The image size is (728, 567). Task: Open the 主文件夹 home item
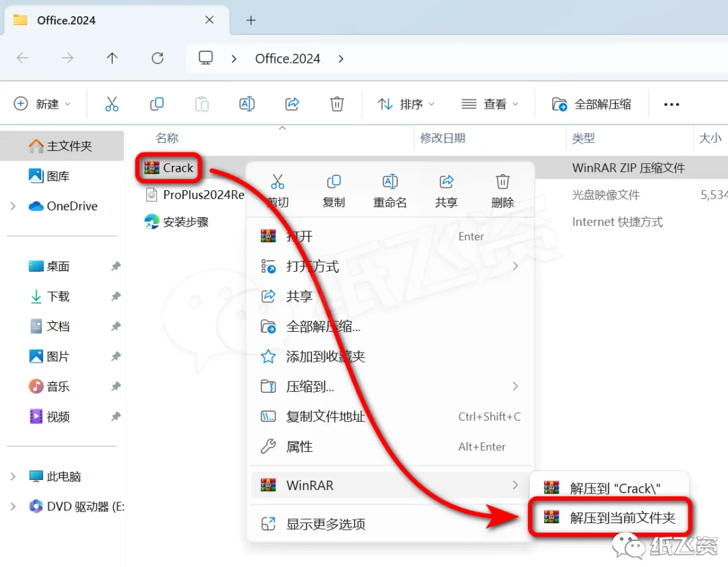tap(61, 146)
